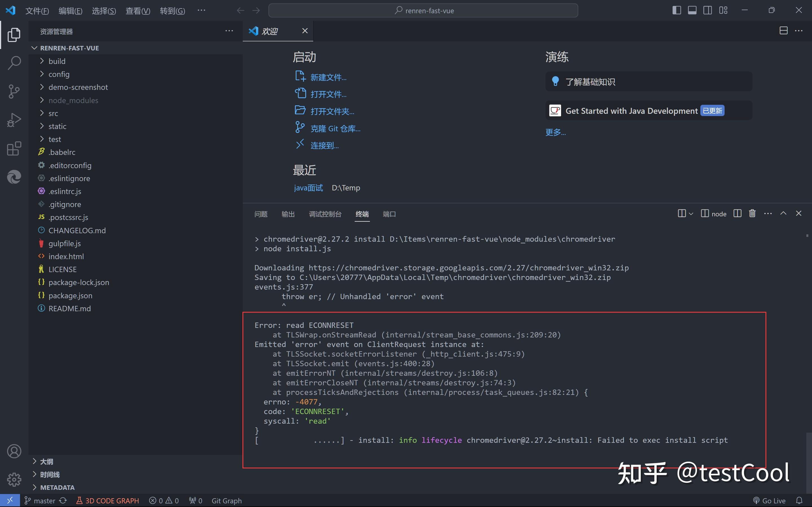This screenshot has height=507, width=812.
Task: Open the Source Control view
Action: (x=14, y=91)
